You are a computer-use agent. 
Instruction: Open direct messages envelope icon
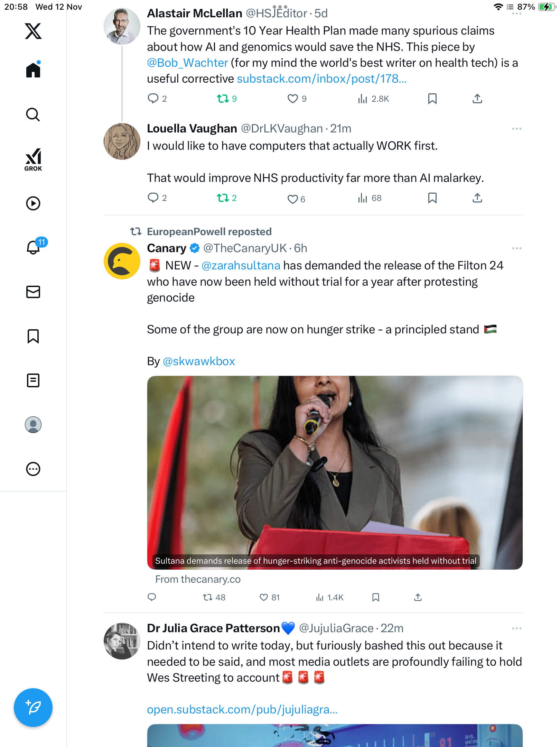(x=33, y=292)
